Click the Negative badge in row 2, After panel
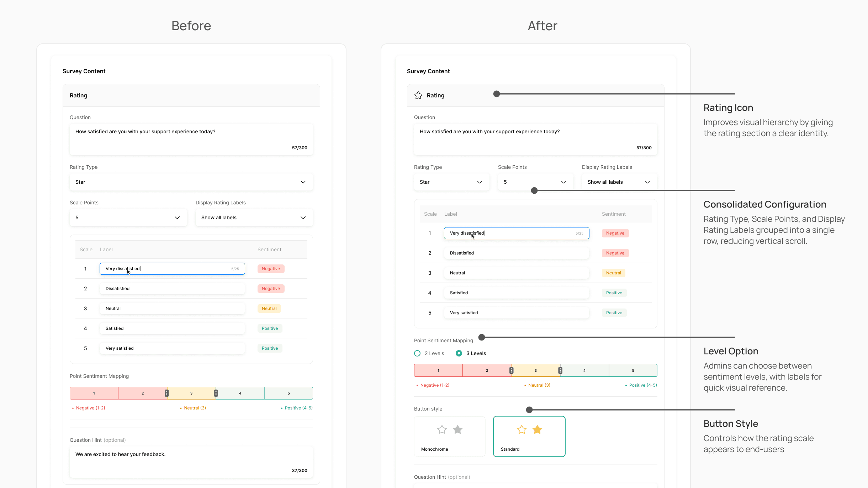This screenshot has width=868, height=488. click(615, 253)
